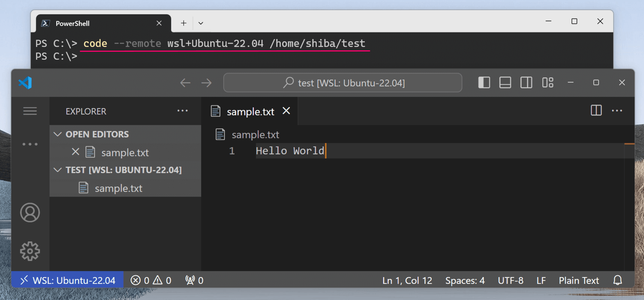
Task: Close sample.txt in Open Editors list
Action: click(75, 152)
